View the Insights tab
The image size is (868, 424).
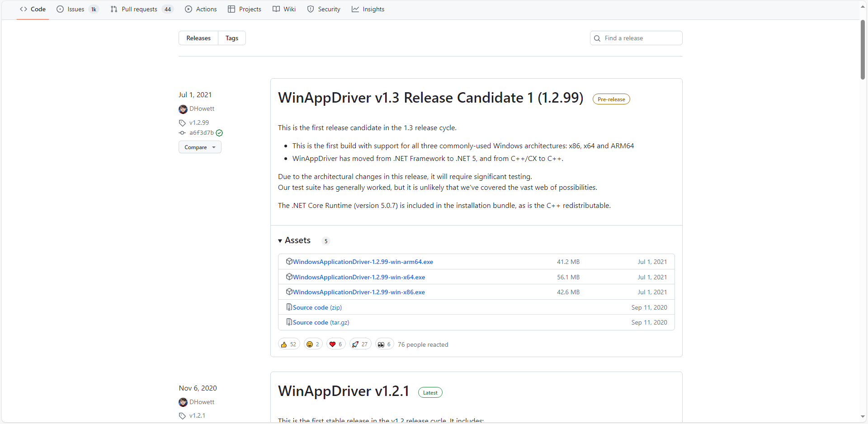[368, 9]
